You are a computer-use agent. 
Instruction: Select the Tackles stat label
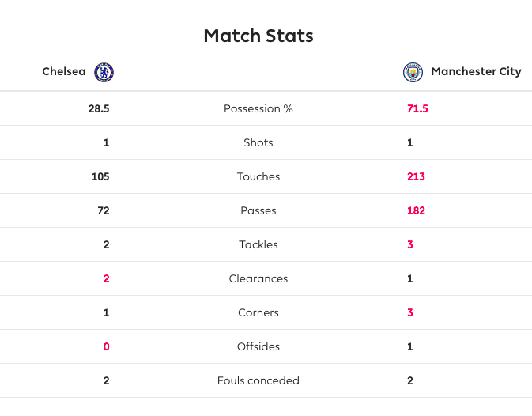(258, 245)
